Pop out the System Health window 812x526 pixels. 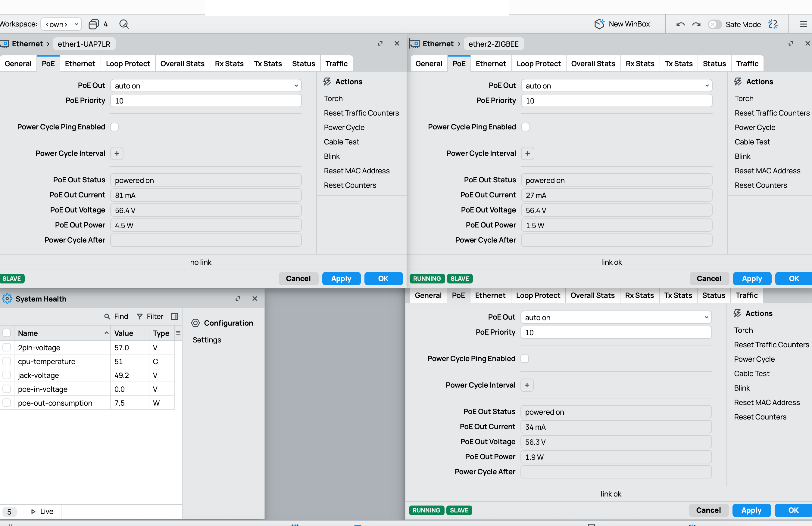point(238,299)
